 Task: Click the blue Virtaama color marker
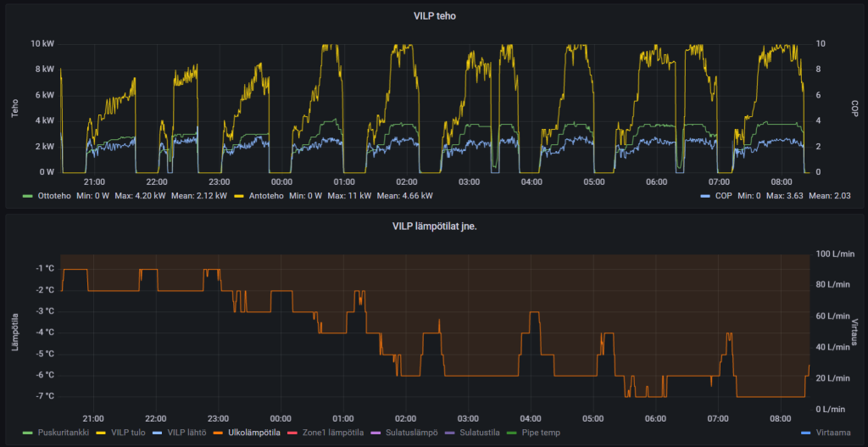(x=805, y=433)
